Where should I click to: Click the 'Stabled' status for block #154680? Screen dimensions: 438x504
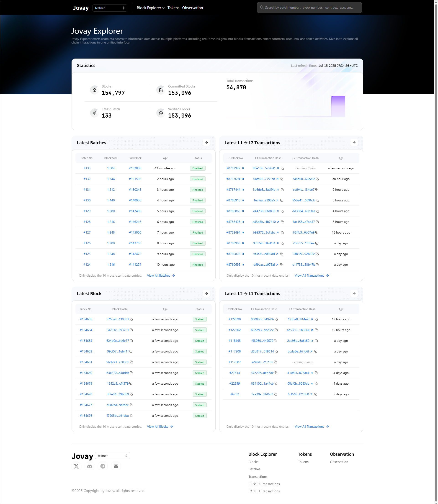point(200,373)
